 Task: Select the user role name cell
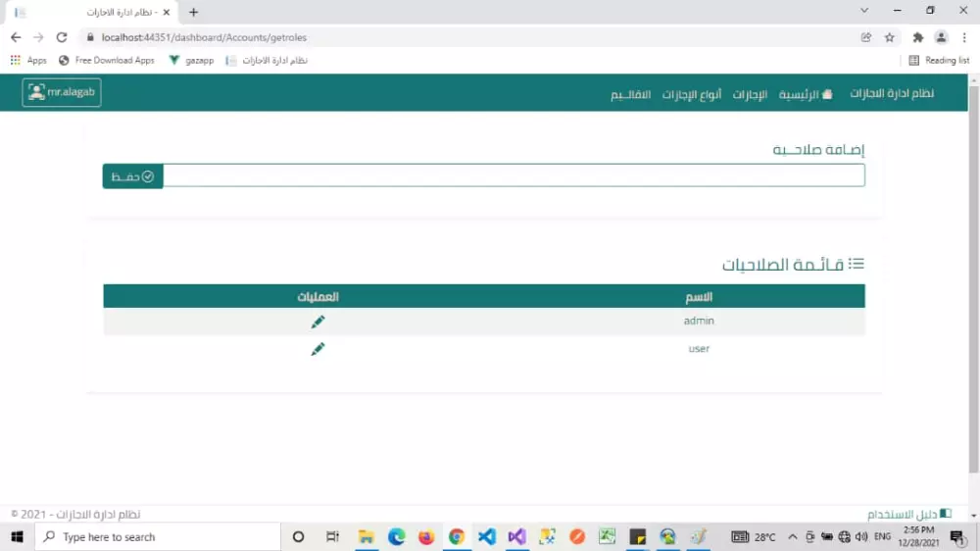click(x=699, y=348)
